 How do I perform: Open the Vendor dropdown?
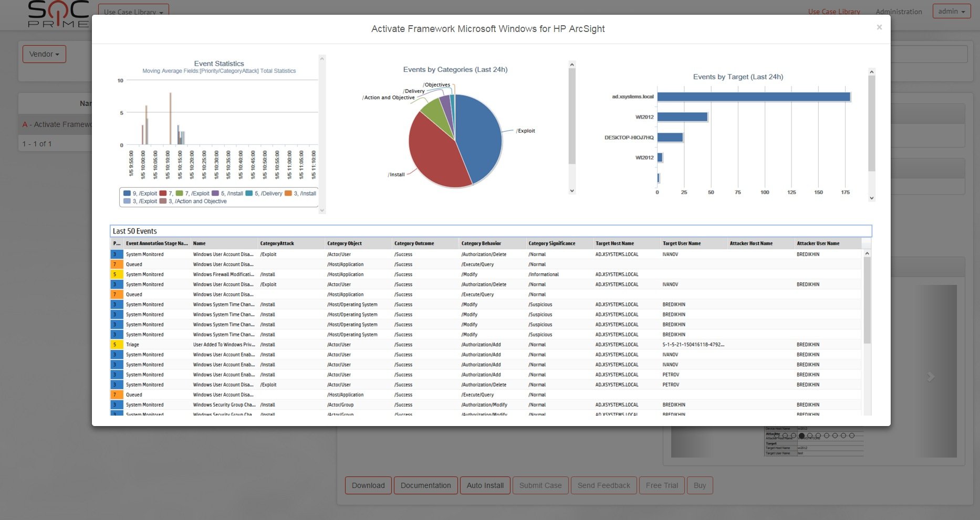pyautogui.click(x=44, y=54)
